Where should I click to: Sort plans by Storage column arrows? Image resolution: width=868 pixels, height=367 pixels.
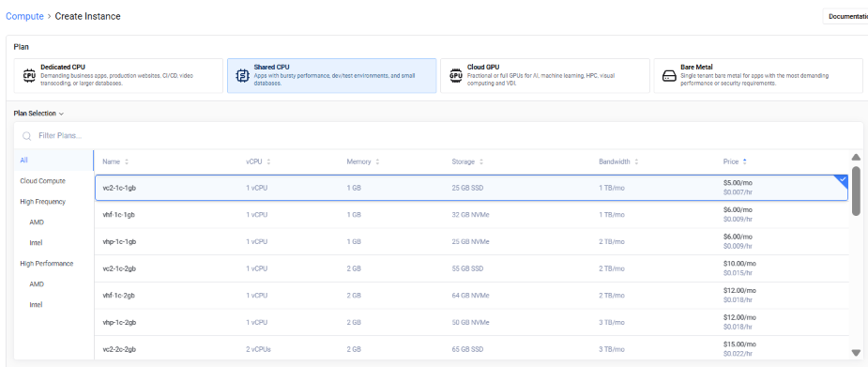[x=481, y=161]
